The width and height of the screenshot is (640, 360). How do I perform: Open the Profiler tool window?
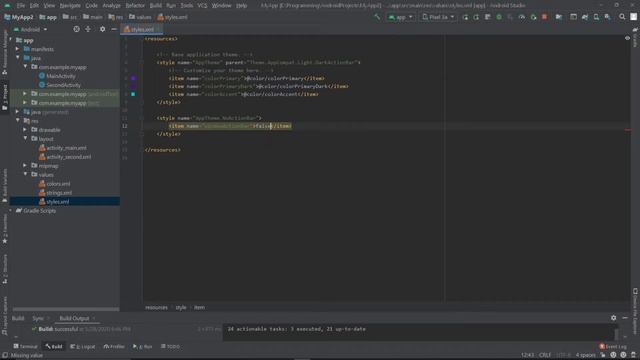(x=114, y=347)
